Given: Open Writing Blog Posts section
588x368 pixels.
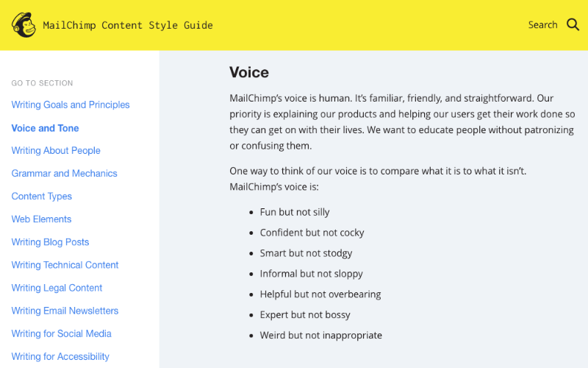Looking at the screenshot, I should [x=50, y=242].
